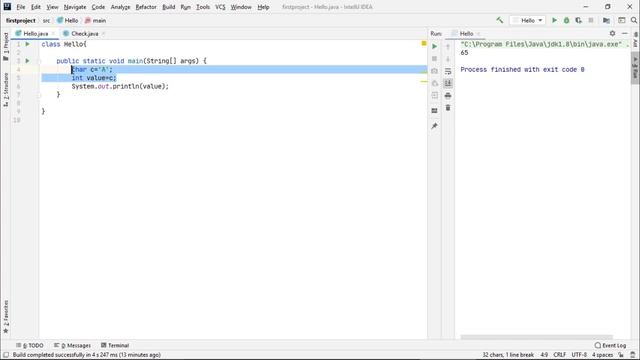Screen dimensions: 640x360
Task: Switch to the Hello.java editor tab
Action: (x=35, y=33)
